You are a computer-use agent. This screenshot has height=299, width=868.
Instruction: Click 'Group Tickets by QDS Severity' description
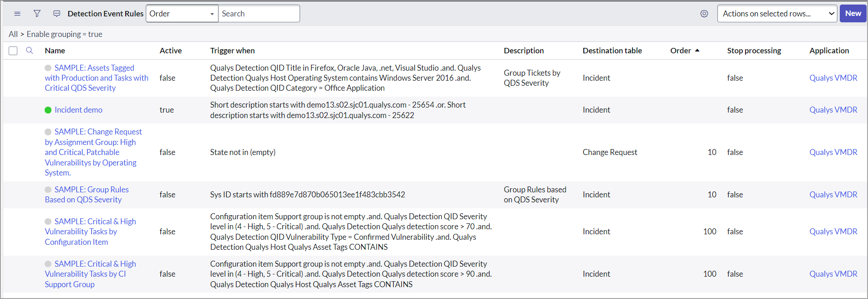click(x=532, y=78)
